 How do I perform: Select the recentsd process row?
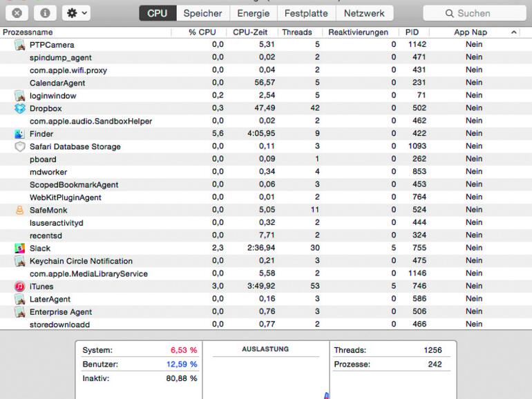266,235
